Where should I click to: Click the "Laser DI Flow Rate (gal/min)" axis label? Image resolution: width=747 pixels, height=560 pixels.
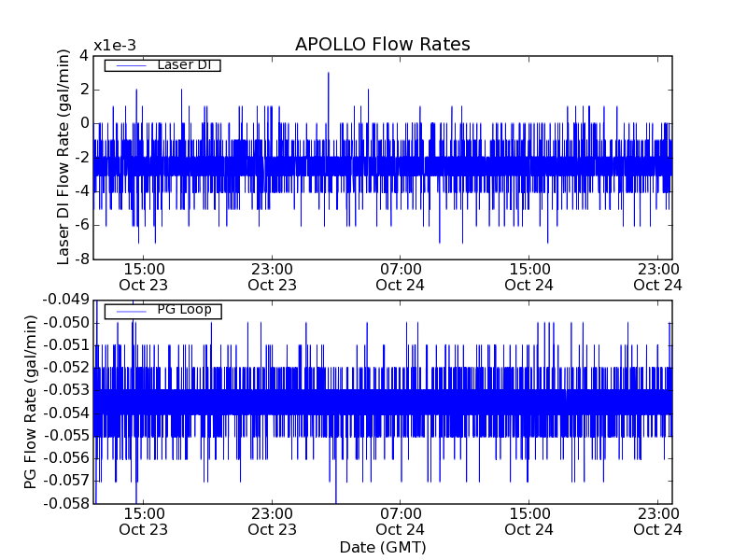coord(63,157)
